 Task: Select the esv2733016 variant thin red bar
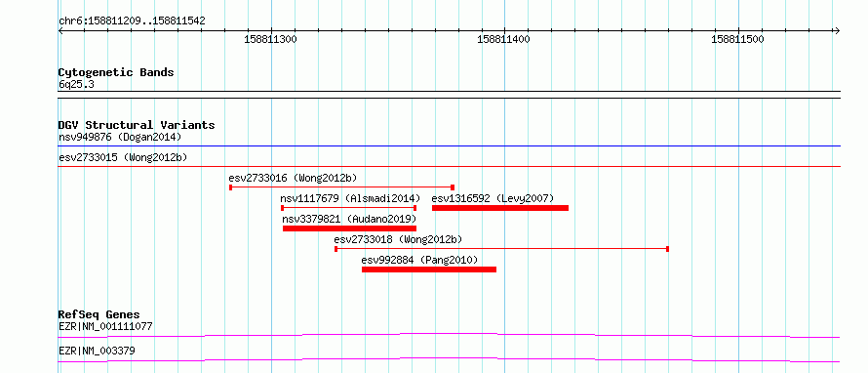341,187
